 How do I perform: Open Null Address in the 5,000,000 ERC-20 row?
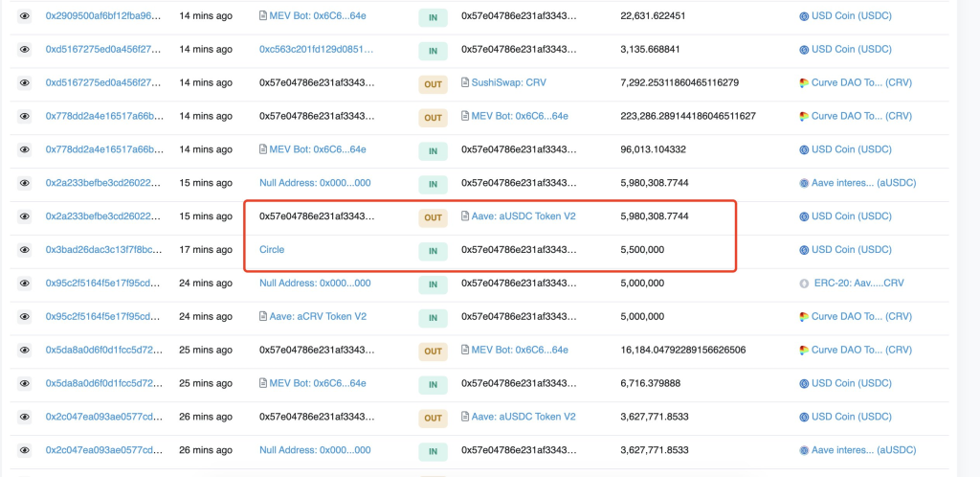click(x=315, y=284)
